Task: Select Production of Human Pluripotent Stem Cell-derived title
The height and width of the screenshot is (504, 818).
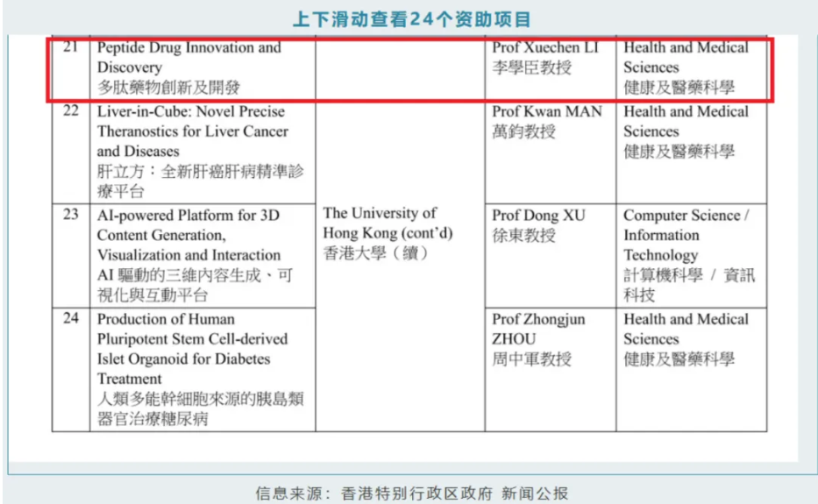Action: [192, 349]
